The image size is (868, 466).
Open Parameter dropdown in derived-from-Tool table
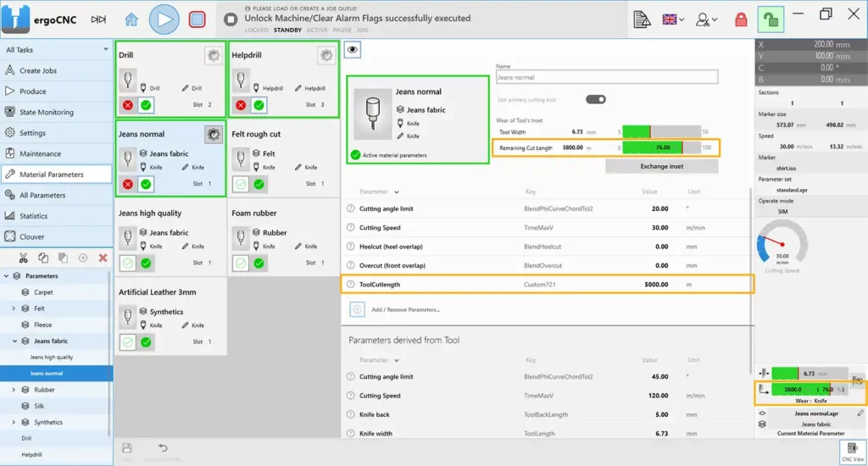click(x=397, y=360)
